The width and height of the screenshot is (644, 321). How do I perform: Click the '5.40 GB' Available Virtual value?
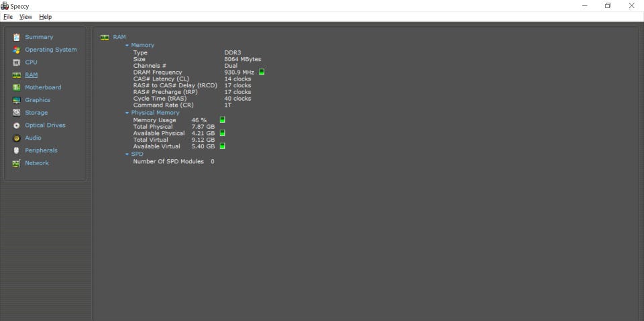point(203,146)
